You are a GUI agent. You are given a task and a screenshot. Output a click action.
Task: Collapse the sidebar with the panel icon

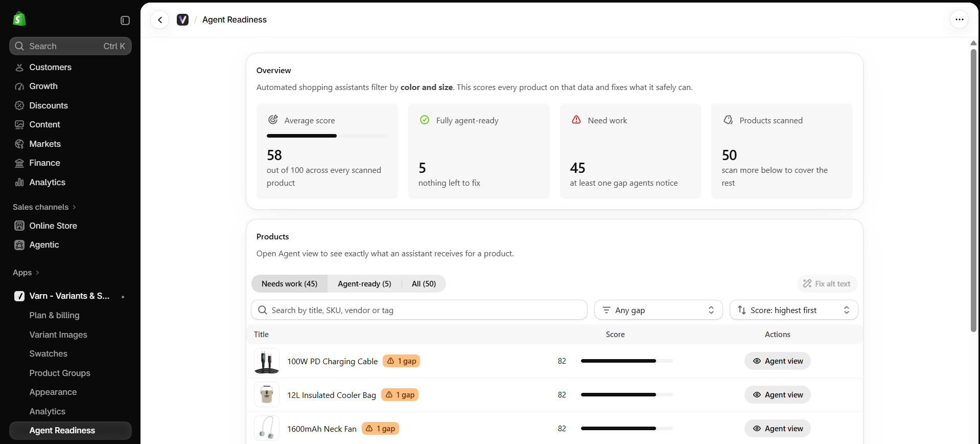coord(125,20)
